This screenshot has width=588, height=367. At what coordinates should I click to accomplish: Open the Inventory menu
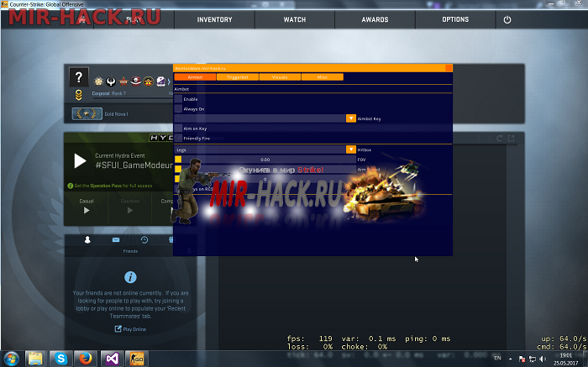pos(214,19)
